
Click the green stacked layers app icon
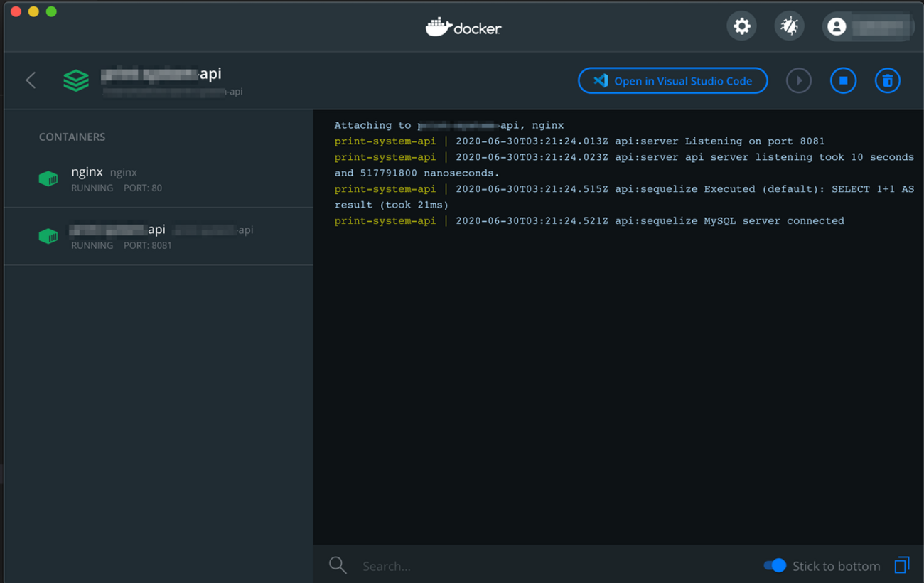click(x=76, y=80)
